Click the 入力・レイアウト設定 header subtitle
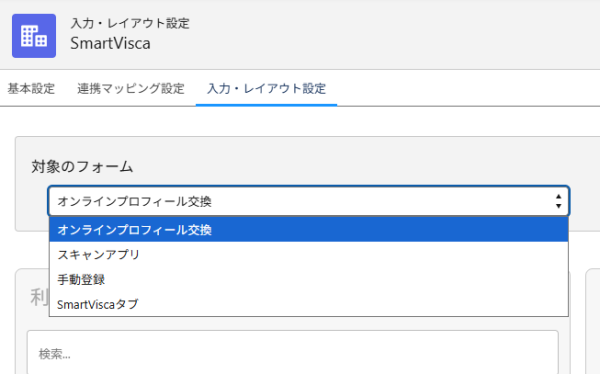 130,23
